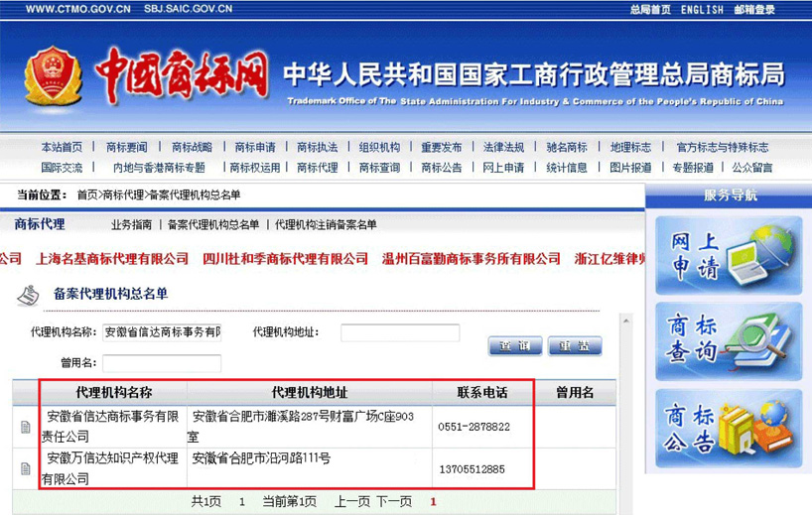Open the 业务指南 sub-tab
The height and width of the screenshot is (515, 812).
click(x=131, y=225)
